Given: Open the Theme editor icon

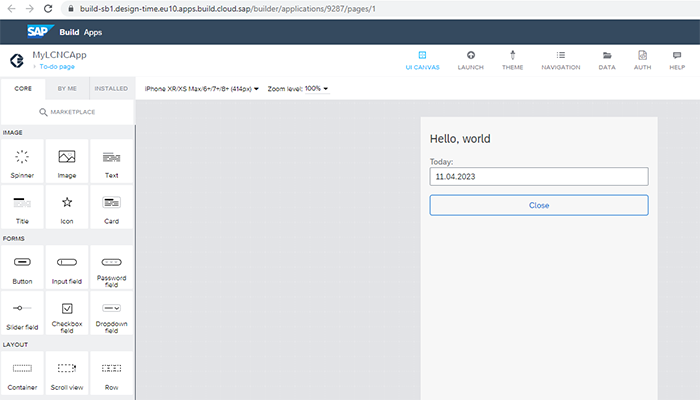Looking at the screenshot, I should click(x=513, y=55).
